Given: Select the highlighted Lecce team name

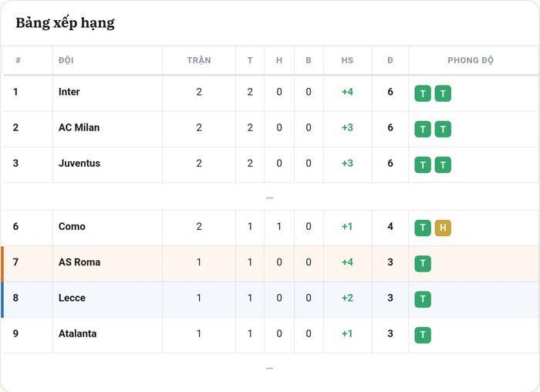Looking at the screenshot, I should 72,298.
